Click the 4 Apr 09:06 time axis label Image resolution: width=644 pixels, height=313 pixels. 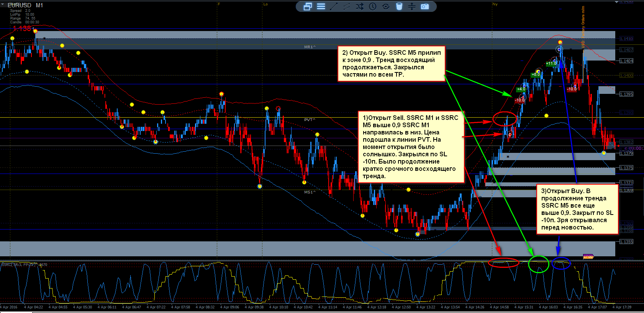tap(230, 307)
